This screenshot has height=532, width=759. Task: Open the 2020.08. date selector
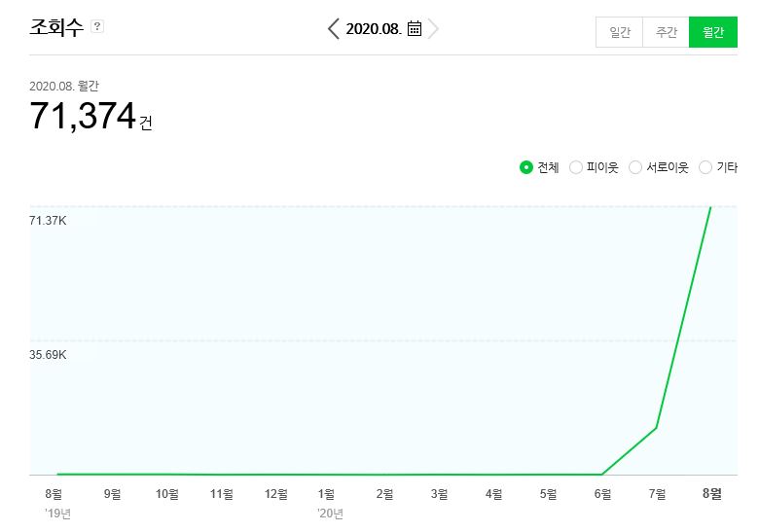click(374, 28)
